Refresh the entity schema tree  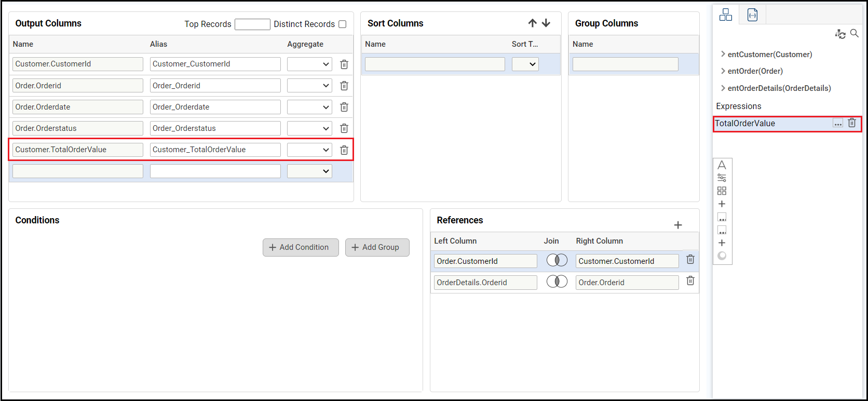pos(840,34)
